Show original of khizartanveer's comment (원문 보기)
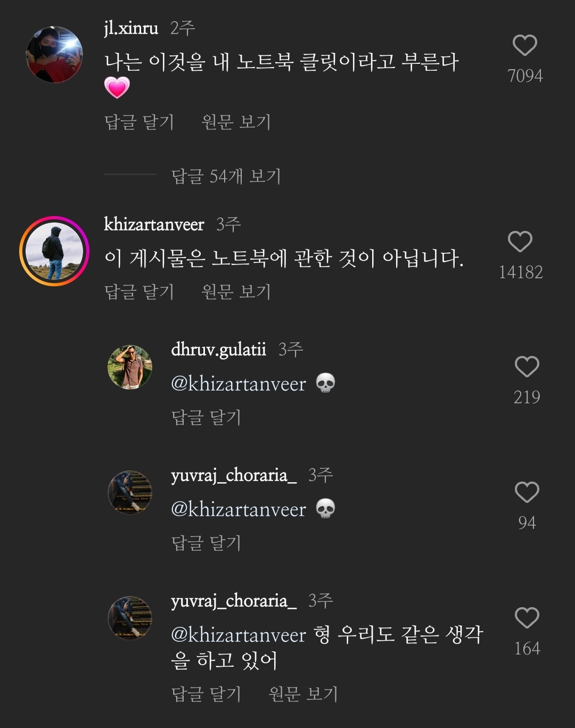 coord(236,292)
